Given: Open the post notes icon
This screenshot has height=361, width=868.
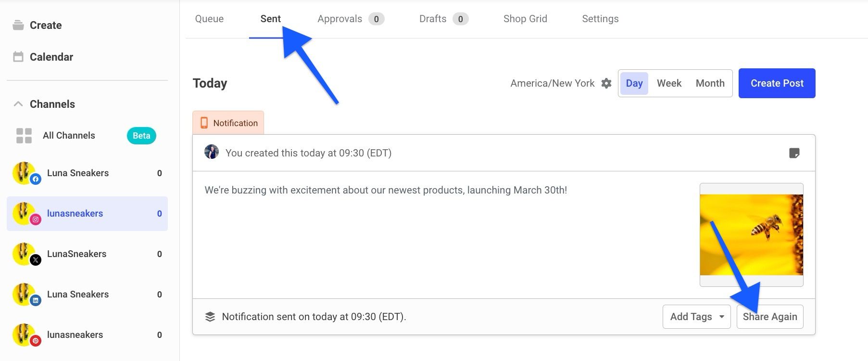Looking at the screenshot, I should [794, 153].
